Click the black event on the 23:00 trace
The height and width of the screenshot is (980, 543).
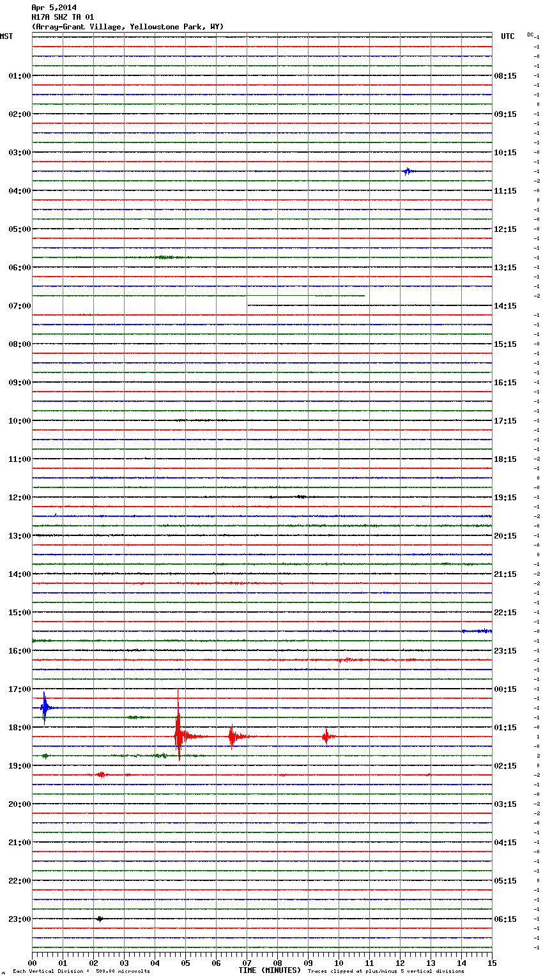[100, 919]
